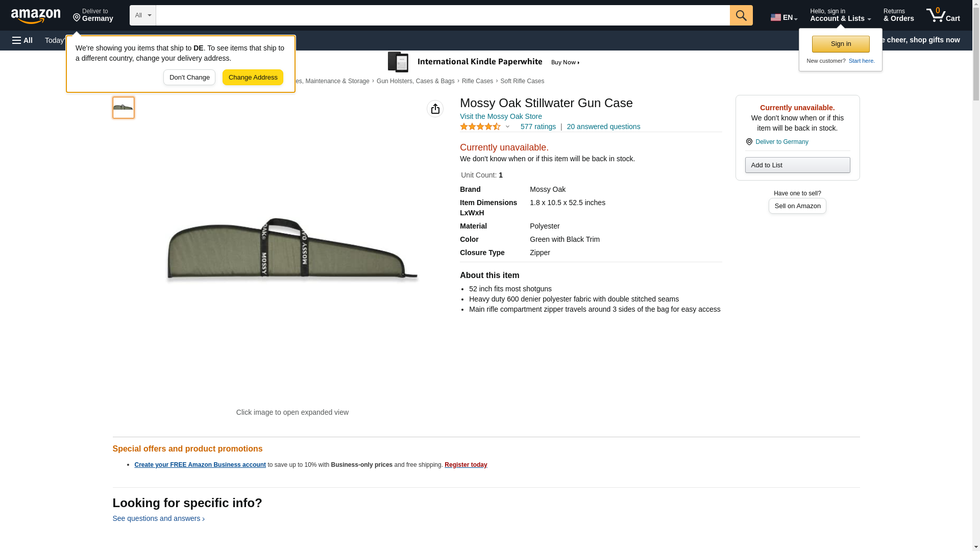This screenshot has width=980, height=551.
Task: Click into the Amazon search field
Action: (x=442, y=15)
